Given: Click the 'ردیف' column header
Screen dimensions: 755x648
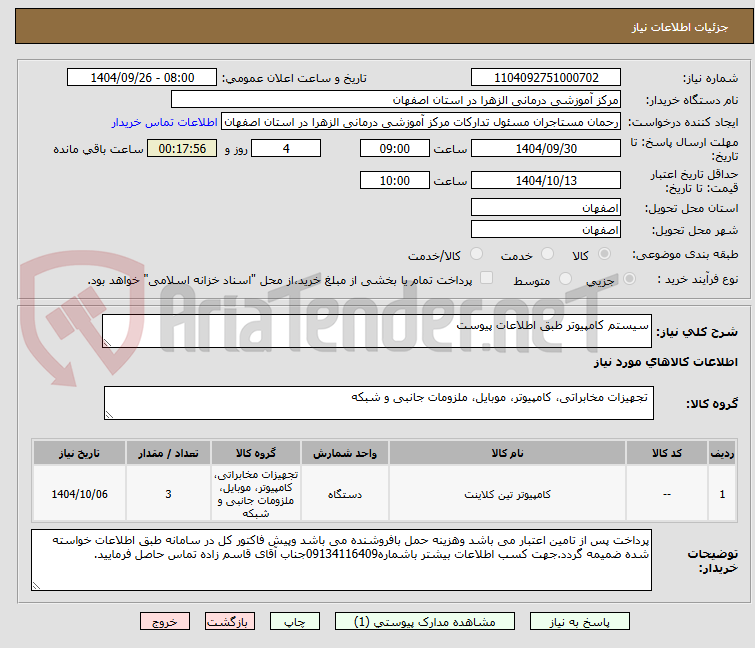Looking at the screenshot, I should coord(722,453).
